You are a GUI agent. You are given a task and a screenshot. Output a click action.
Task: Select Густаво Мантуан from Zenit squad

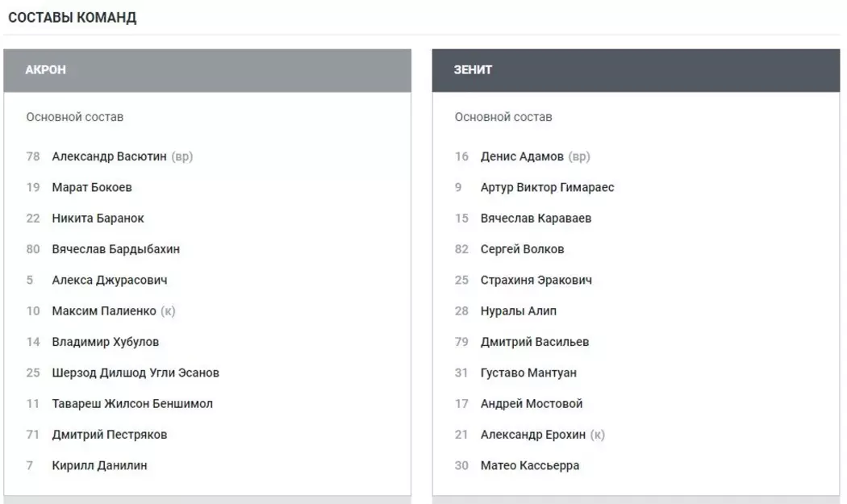coord(528,373)
